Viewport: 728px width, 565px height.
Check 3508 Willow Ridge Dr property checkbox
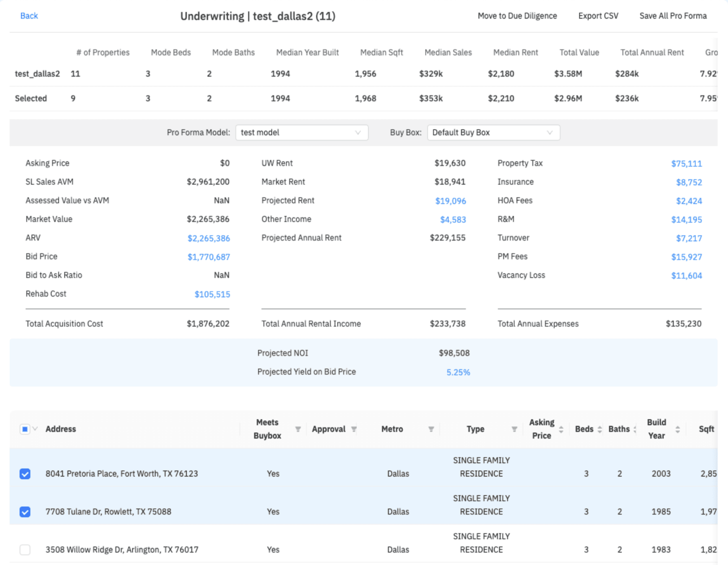point(25,550)
